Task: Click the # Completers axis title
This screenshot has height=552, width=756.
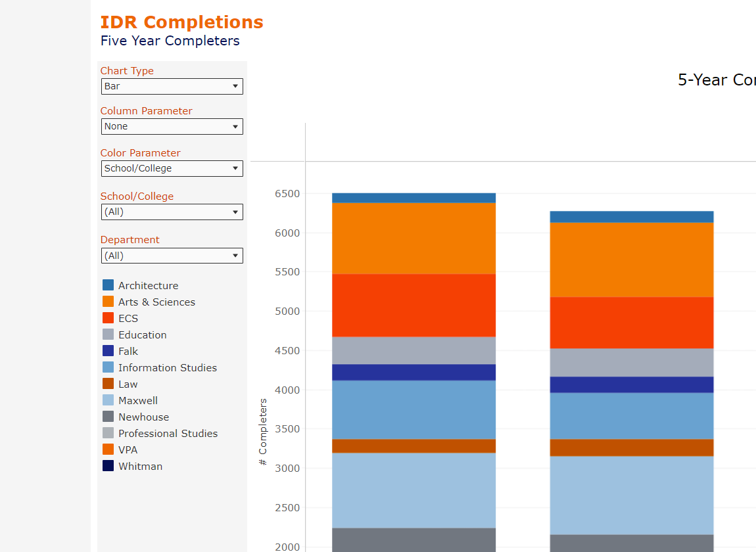Action: (x=263, y=432)
